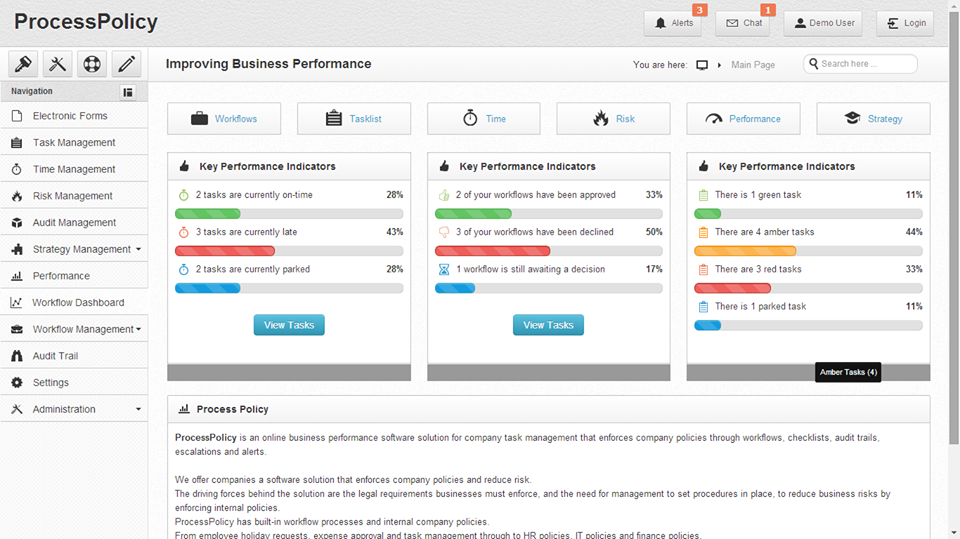Expand the Administration submenu arrow
960x539 pixels.
click(138, 409)
